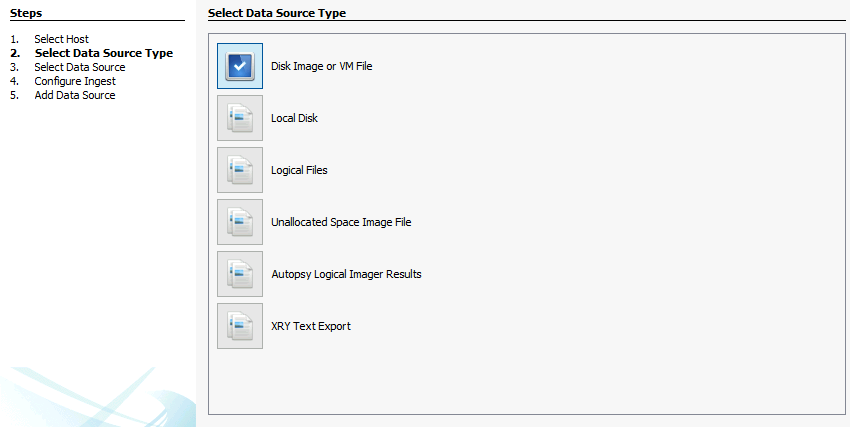The width and height of the screenshot is (850, 427).
Task: Open step 4 Configure Ingest
Action: tap(75, 81)
